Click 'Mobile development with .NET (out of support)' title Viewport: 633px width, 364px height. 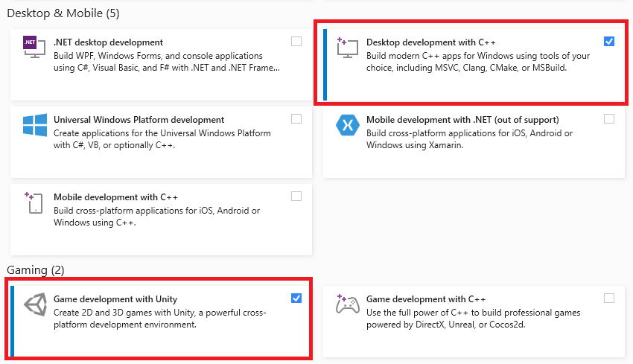462,120
